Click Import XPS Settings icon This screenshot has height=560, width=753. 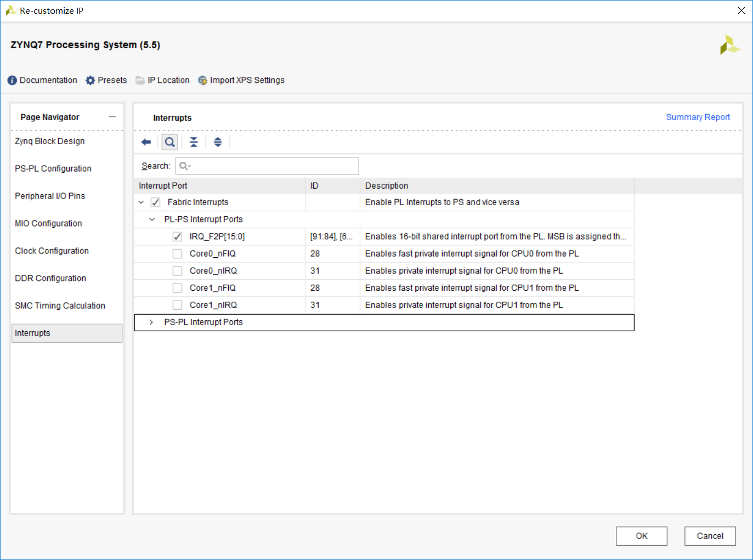click(x=203, y=81)
